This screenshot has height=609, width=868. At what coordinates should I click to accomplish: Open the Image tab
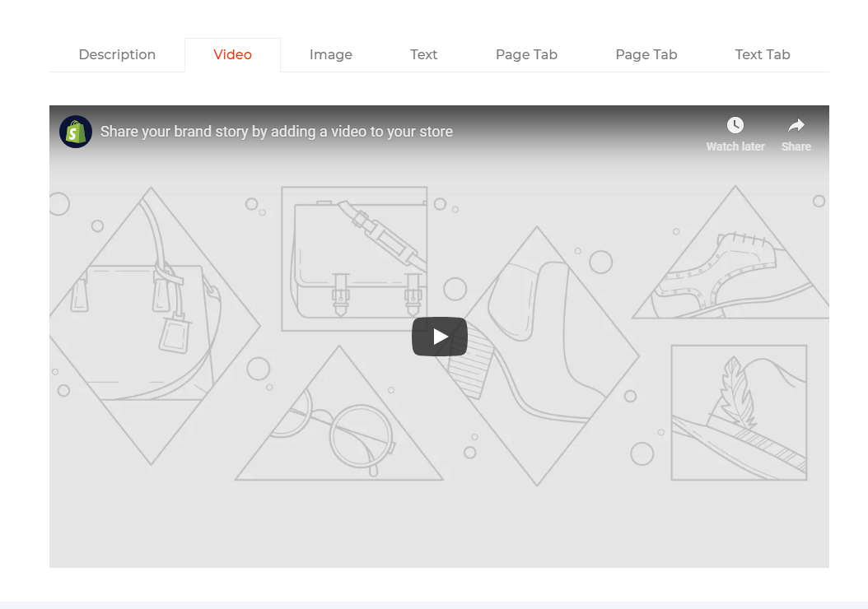(330, 54)
